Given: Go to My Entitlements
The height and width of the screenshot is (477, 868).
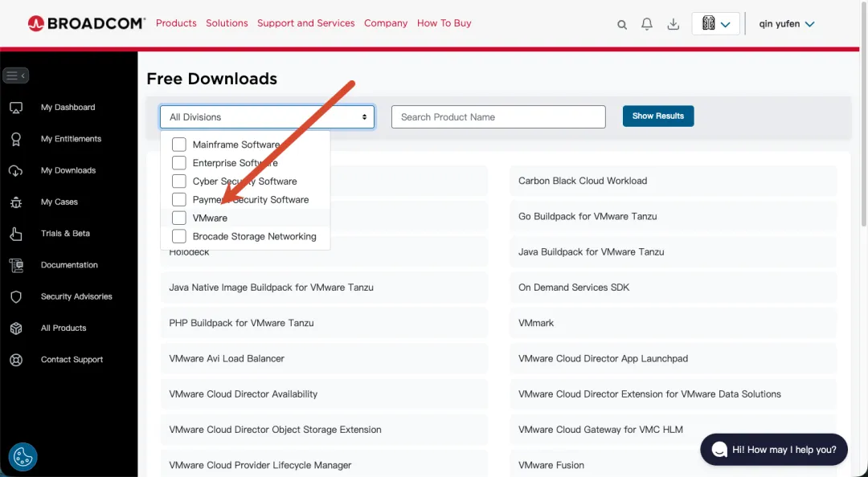Looking at the screenshot, I should tap(71, 139).
